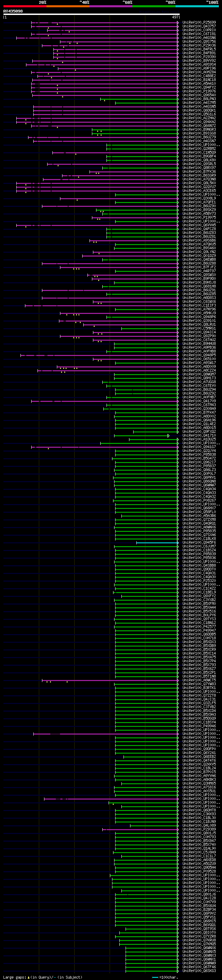Select hit label UniRef100_B9S460

click(199, 248)
